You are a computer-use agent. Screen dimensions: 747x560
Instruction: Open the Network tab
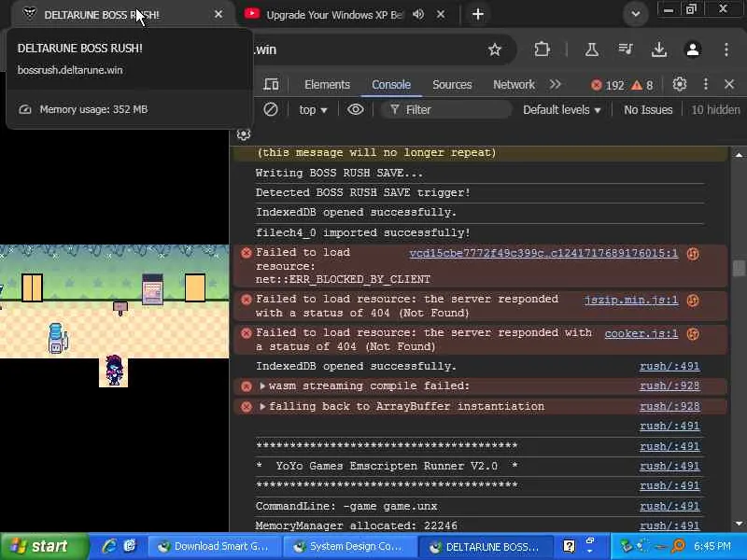click(x=514, y=85)
